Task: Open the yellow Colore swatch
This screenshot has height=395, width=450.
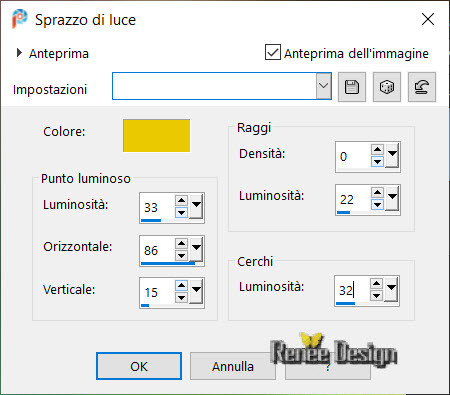Action: [x=157, y=136]
